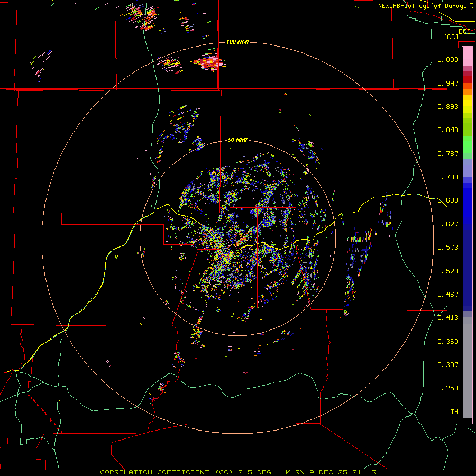Select the 0.467 scale label
The image size is (476, 476).
[x=448, y=295]
